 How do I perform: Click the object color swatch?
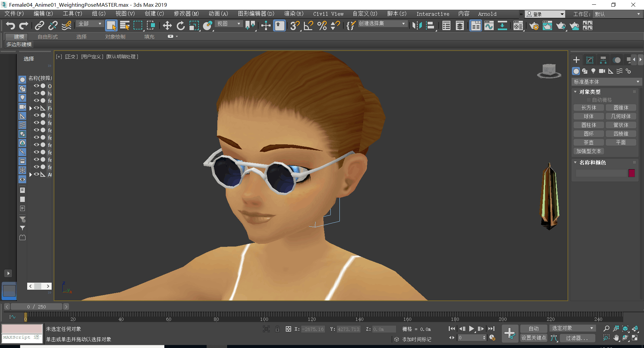coord(632,173)
